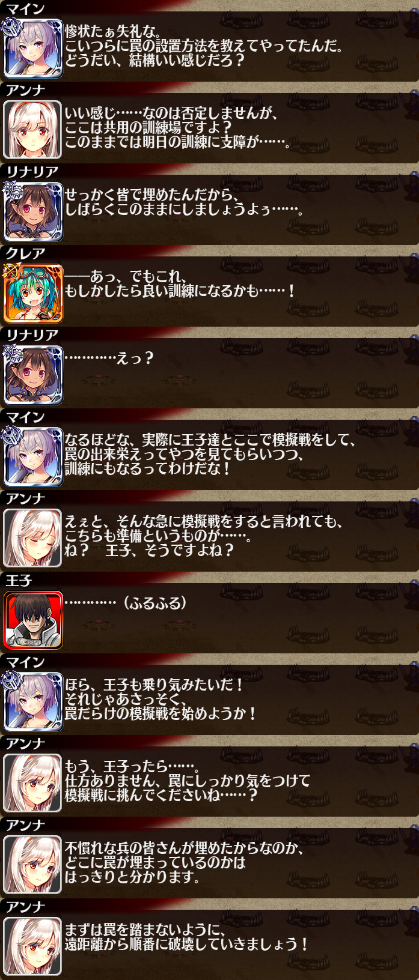Click the 王子 name label
The width and height of the screenshot is (419, 980).
[x=18, y=580]
